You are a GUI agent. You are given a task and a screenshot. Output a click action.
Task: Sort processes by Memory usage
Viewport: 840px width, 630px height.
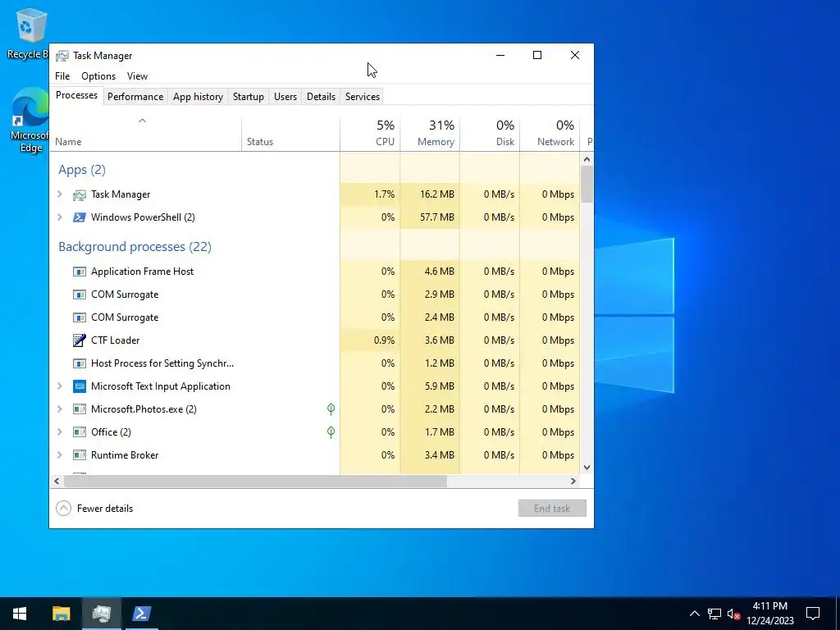coord(430,134)
